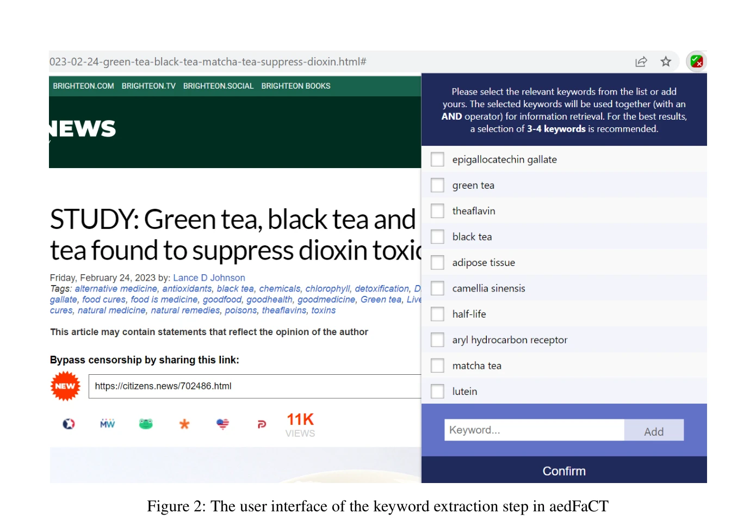Click the Confirm button

(x=564, y=471)
